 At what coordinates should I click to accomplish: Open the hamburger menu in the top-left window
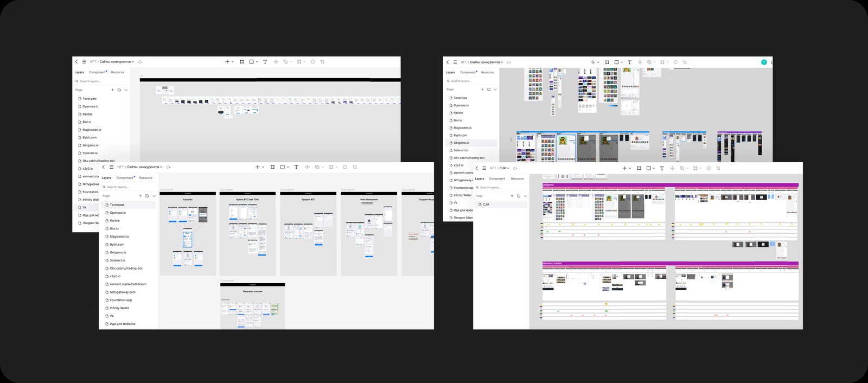(x=84, y=62)
